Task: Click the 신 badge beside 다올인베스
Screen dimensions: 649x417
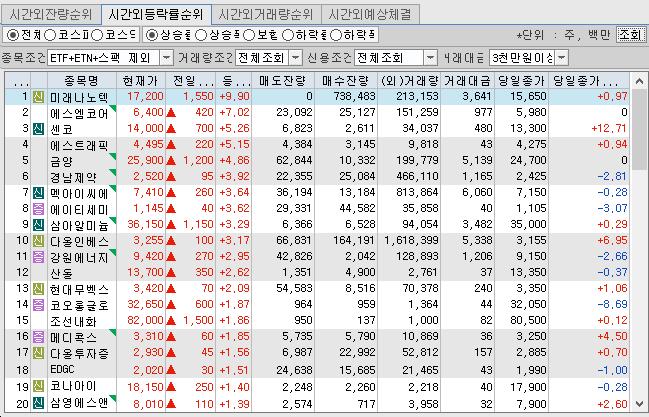Action: tap(38, 241)
